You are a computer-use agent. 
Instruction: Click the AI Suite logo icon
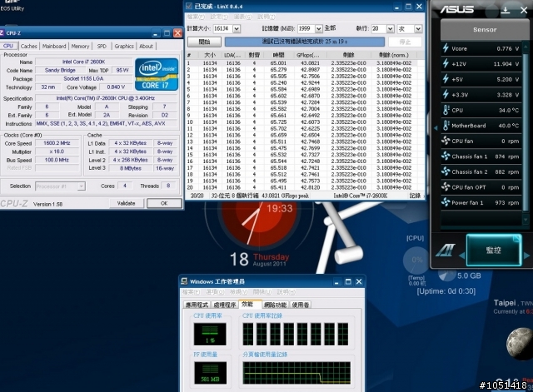[446, 251]
